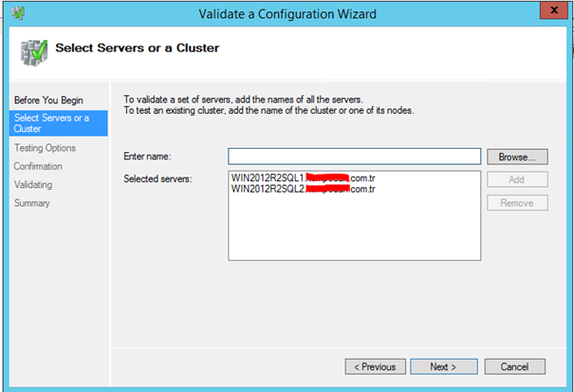The height and width of the screenshot is (392, 574).
Task: Click empty area of Selected servers list
Action: [x=354, y=233]
